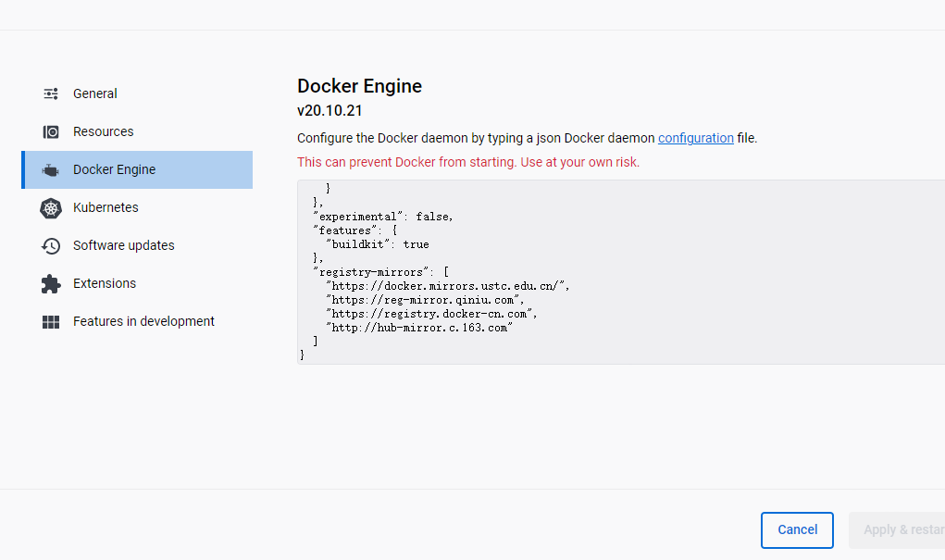This screenshot has width=945, height=560.
Task: Click the Extensions puzzle piece icon
Action: 51,284
